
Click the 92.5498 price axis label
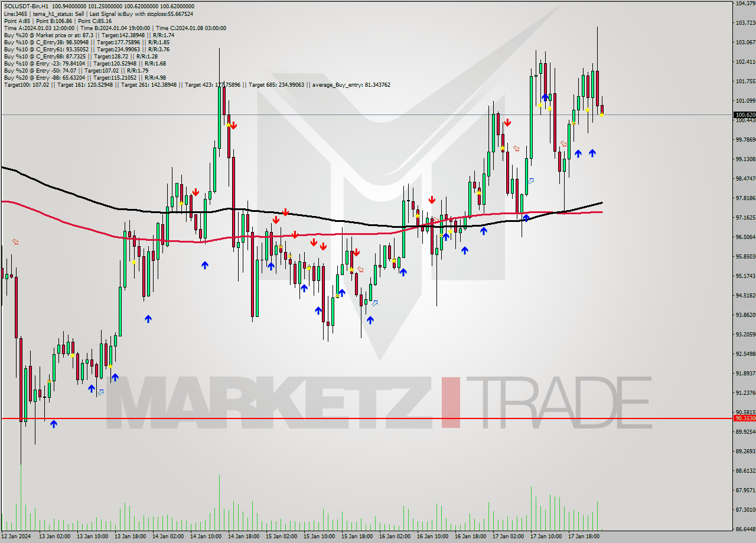pyautogui.click(x=745, y=354)
